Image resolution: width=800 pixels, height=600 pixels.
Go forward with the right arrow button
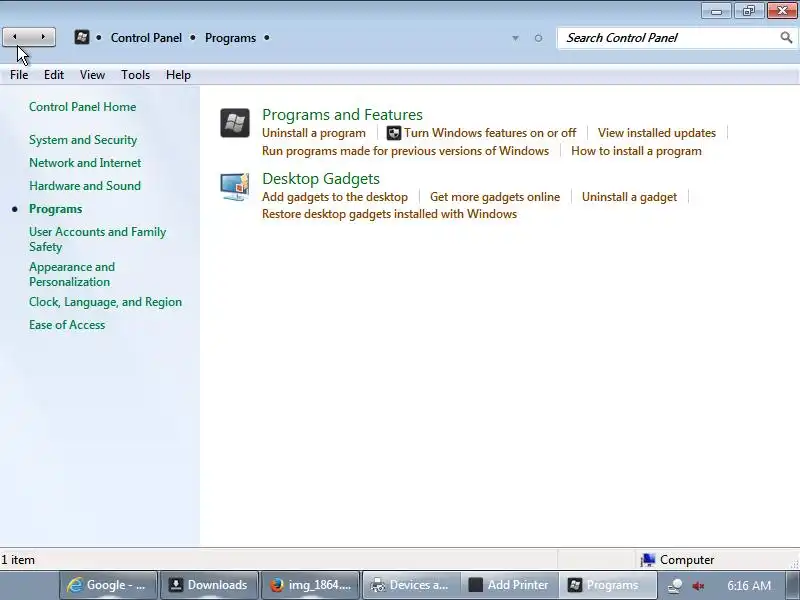[x=43, y=37]
